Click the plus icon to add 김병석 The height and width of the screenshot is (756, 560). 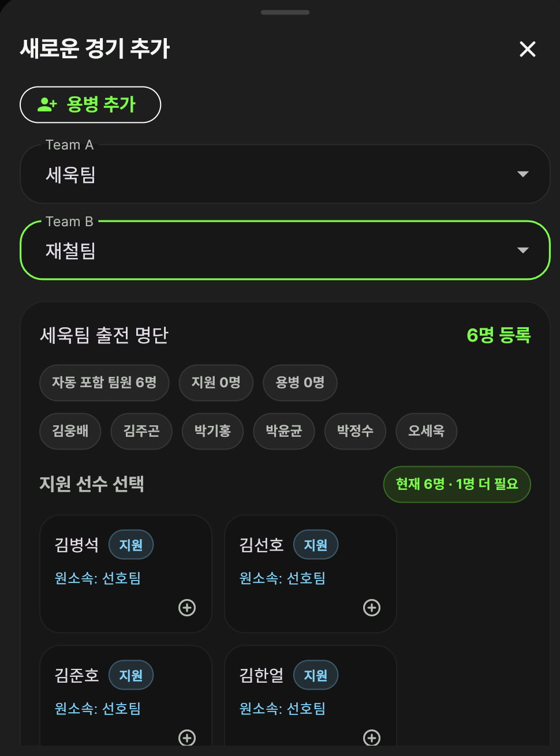[186, 608]
